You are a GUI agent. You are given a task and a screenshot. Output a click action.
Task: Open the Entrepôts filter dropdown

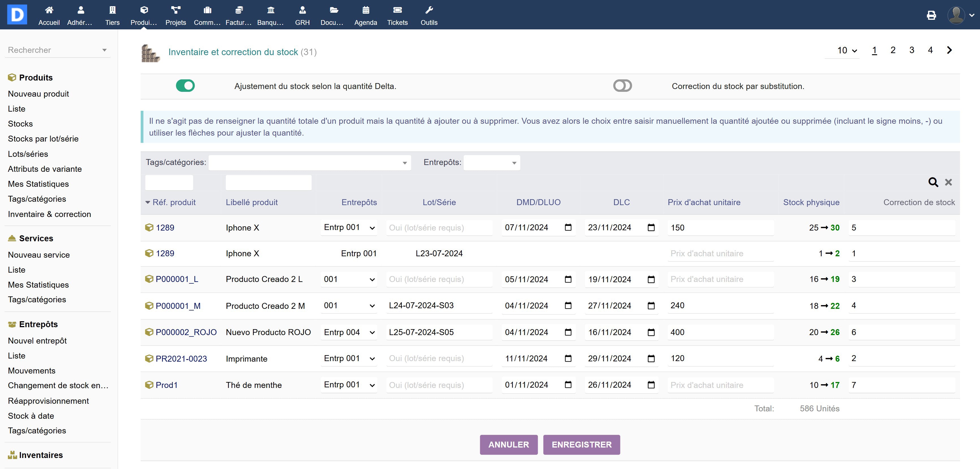point(491,163)
